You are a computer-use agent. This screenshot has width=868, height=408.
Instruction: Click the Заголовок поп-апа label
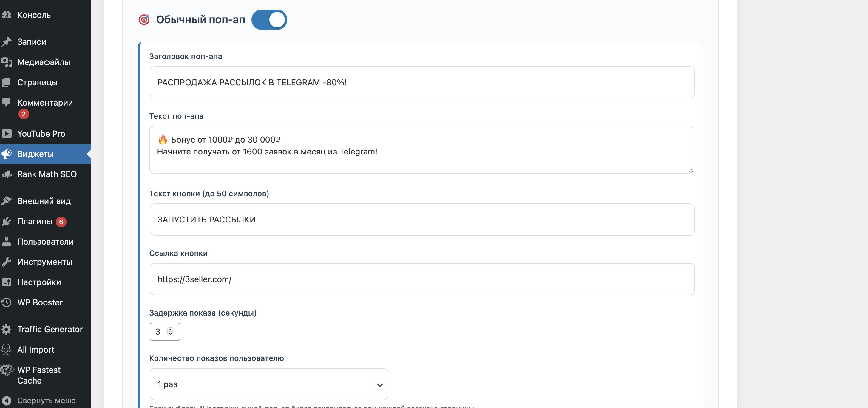(186, 56)
